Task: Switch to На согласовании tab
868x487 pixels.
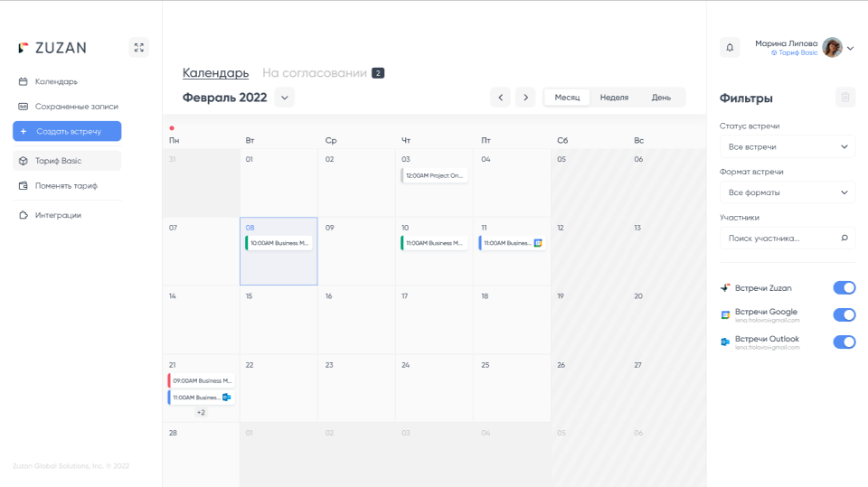Action: coord(315,73)
